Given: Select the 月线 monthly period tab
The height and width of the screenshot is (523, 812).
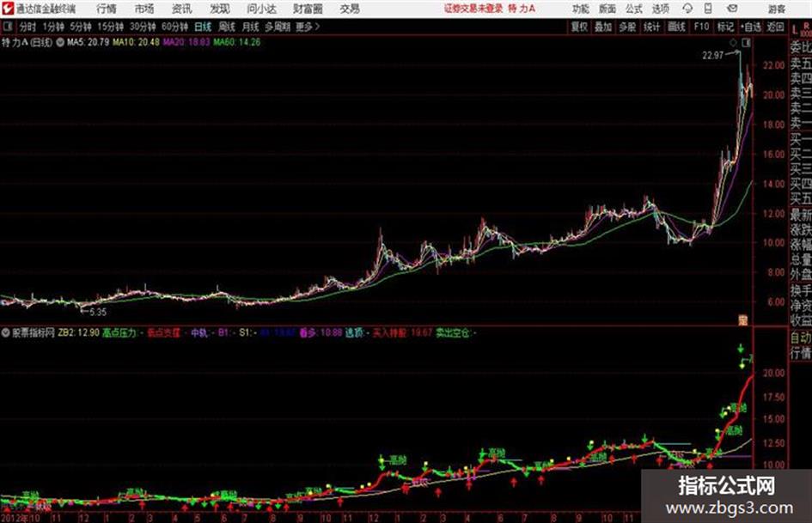Looking at the screenshot, I should point(251,27).
